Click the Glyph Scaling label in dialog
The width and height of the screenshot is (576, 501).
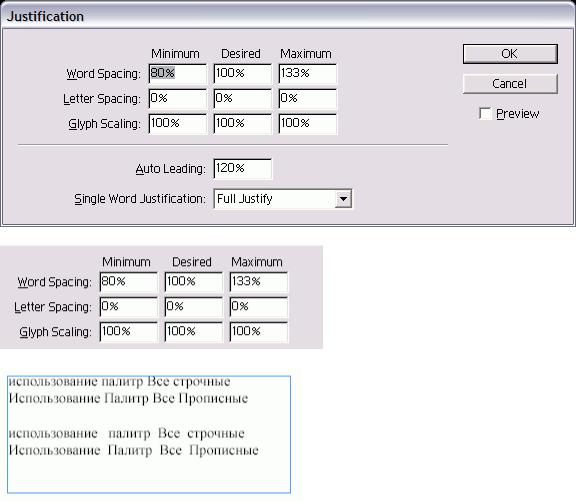(x=104, y=124)
